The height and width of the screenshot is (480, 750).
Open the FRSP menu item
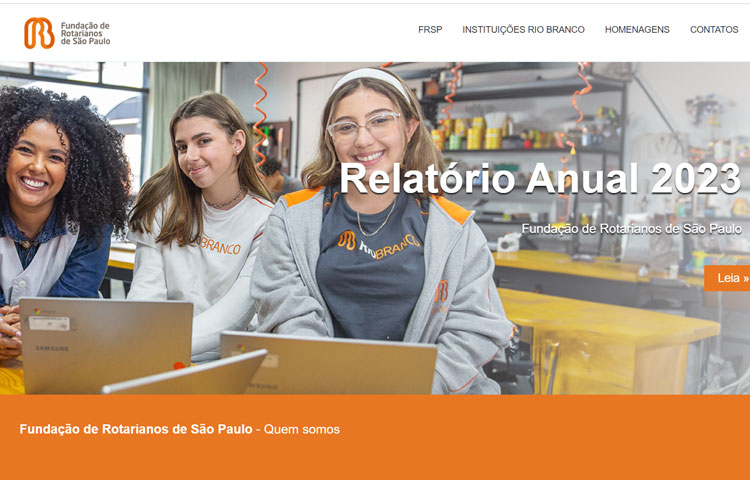[x=430, y=30]
